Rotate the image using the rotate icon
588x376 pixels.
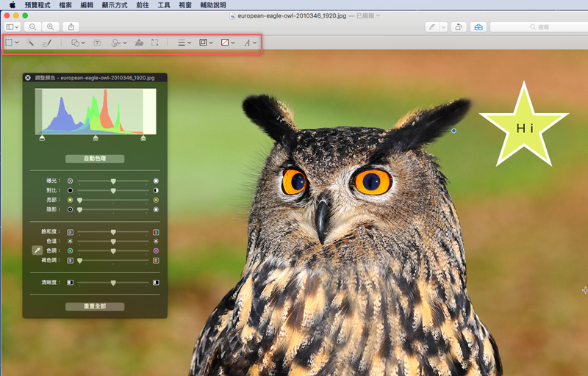[458, 27]
